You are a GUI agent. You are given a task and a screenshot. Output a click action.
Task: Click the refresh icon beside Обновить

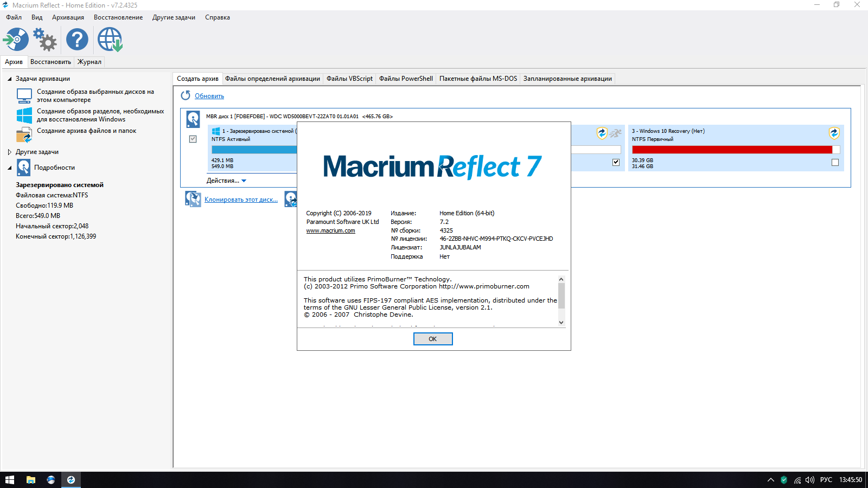pyautogui.click(x=186, y=95)
